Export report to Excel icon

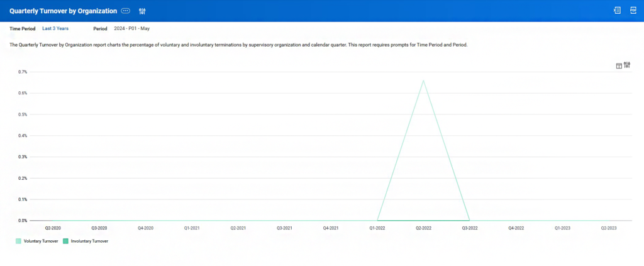(x=617, y=11)
